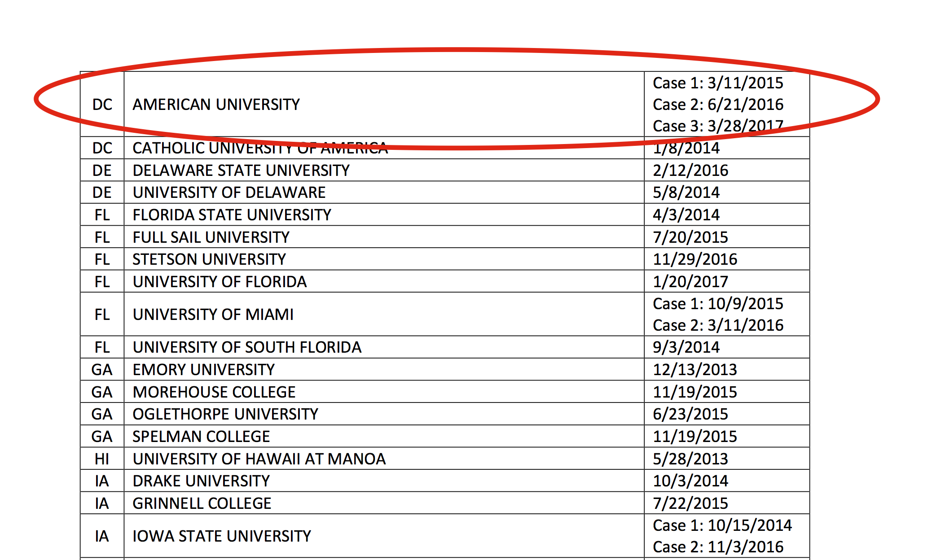The height and width of the screenshot is (560, 932).
Task: Click IOWA STATE UNIVERSITY Case 1: 10/15/2014
Action: click(722, 525)
